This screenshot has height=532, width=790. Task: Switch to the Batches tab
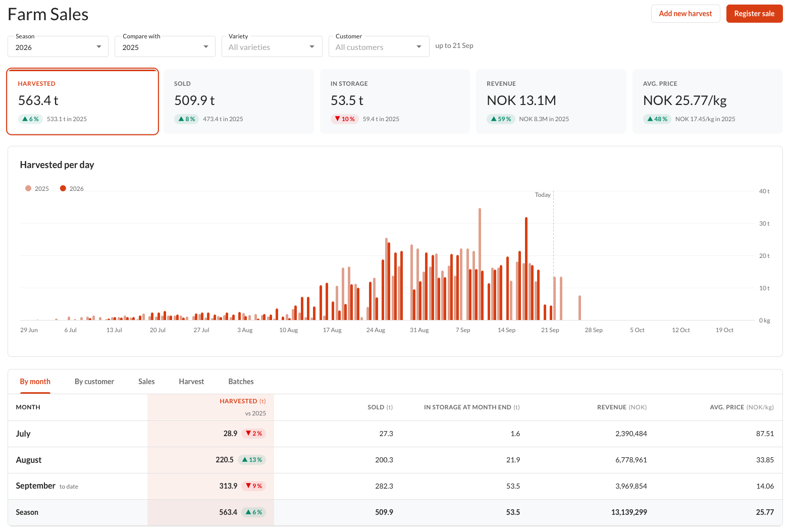coord(241,382)
